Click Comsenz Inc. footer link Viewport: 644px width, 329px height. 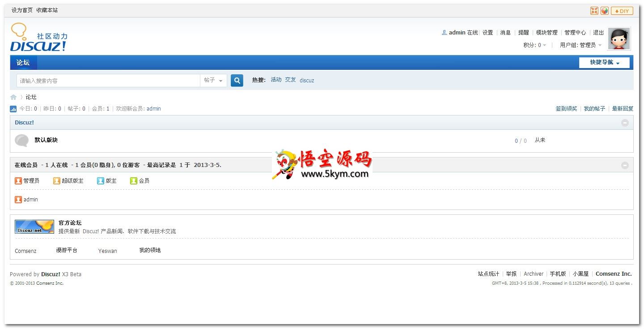point(614,274)
